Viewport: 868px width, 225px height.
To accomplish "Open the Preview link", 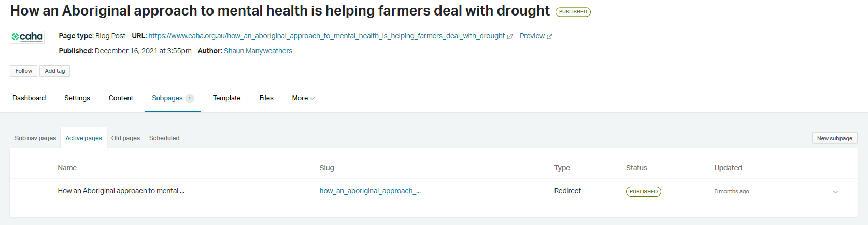I will tap(532, 36).
